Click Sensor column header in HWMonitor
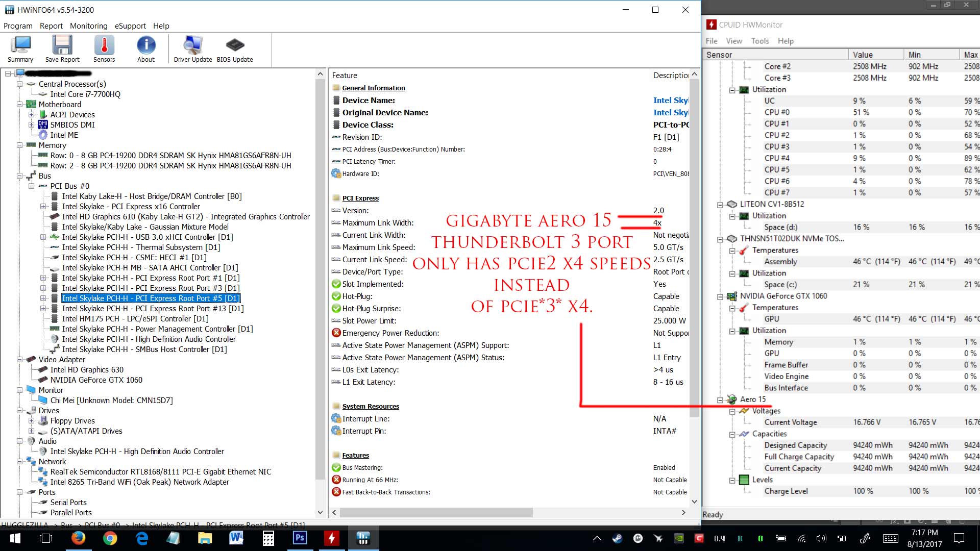Viewport: 980px width, 551px height. point(775,55)
